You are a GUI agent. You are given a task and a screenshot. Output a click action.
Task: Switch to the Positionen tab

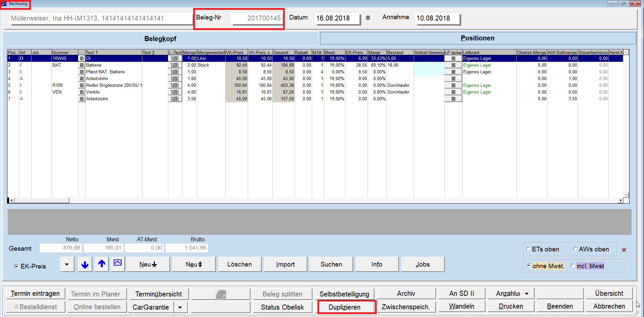pyautogui.click(x=477, y=38)
